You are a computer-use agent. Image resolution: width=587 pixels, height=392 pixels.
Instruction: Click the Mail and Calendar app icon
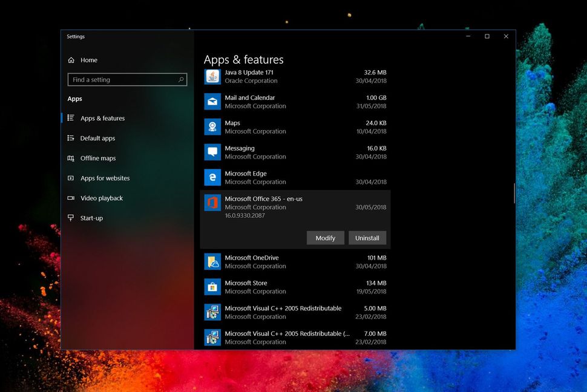[212, 102]
